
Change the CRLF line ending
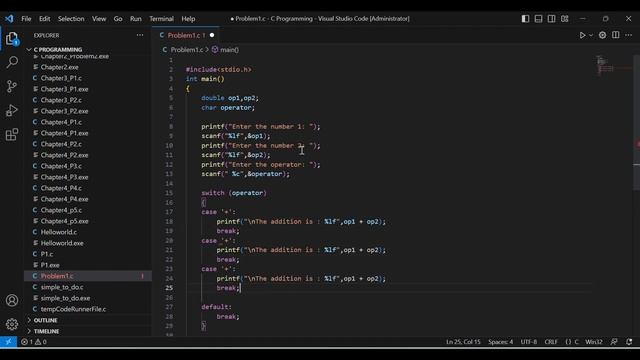point(551,342)
